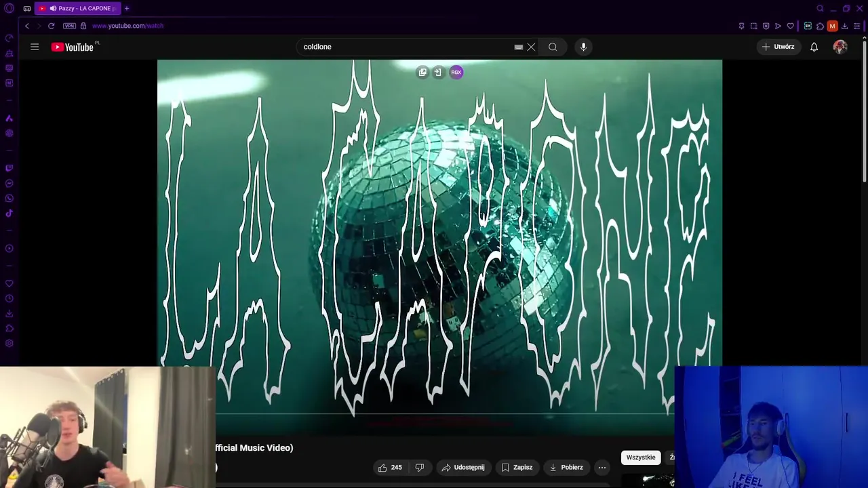This screenshot has height=488, width=868.
Task: Reload the YouTube page
Action: (51, 26)
